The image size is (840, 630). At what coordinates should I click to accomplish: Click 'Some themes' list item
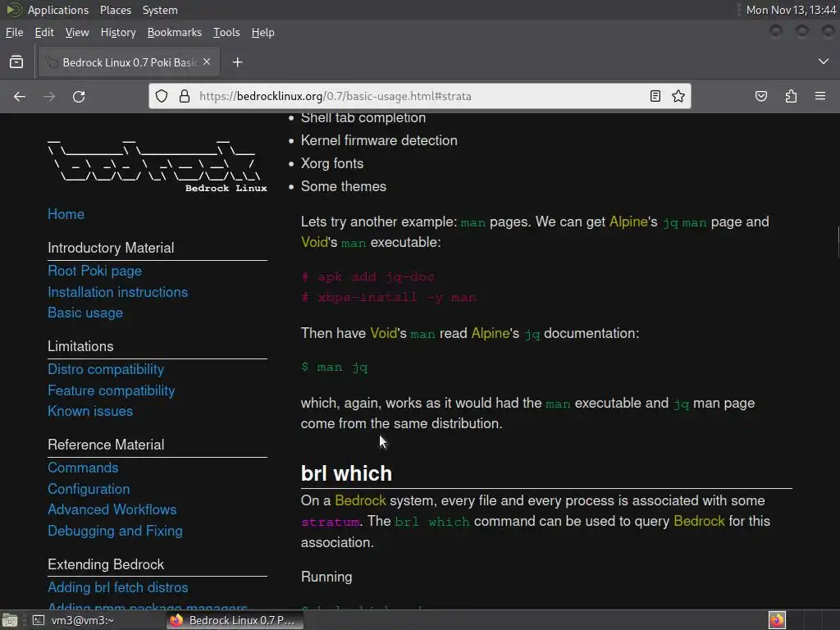point(344,186)
